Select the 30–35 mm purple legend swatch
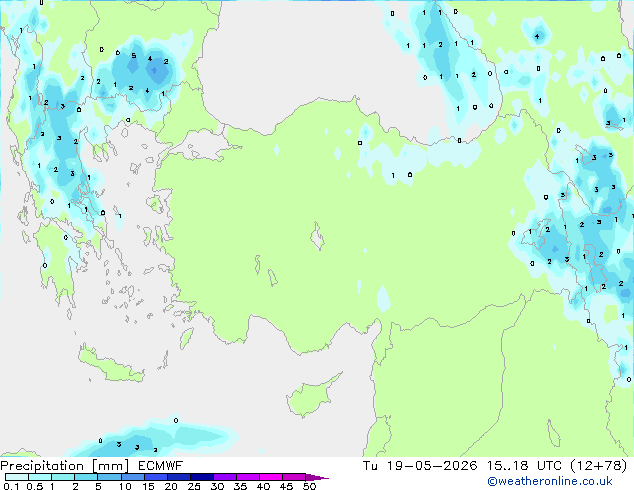Screen dimensions: 634x490 click(x=224, y=477)
